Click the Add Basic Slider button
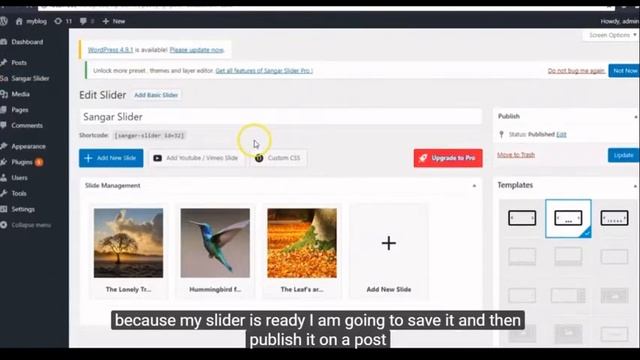Screen dimensions: 640x360 156,95
